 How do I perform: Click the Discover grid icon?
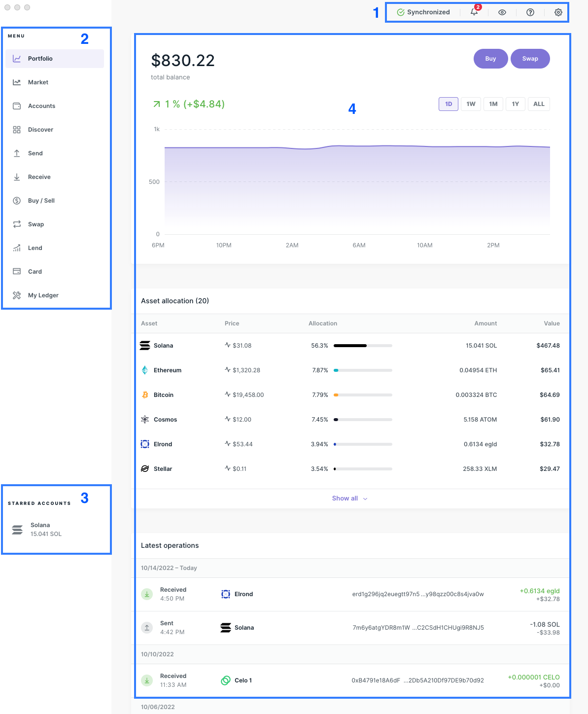(17, 130)
